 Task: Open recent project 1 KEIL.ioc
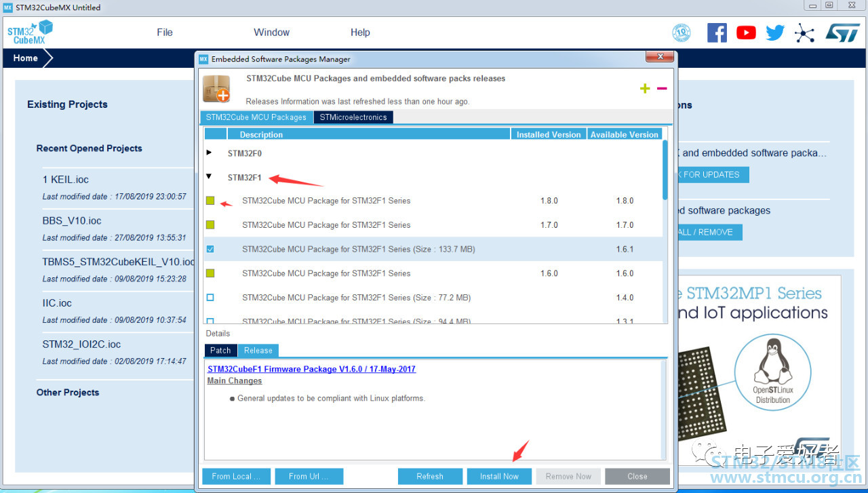66,180
